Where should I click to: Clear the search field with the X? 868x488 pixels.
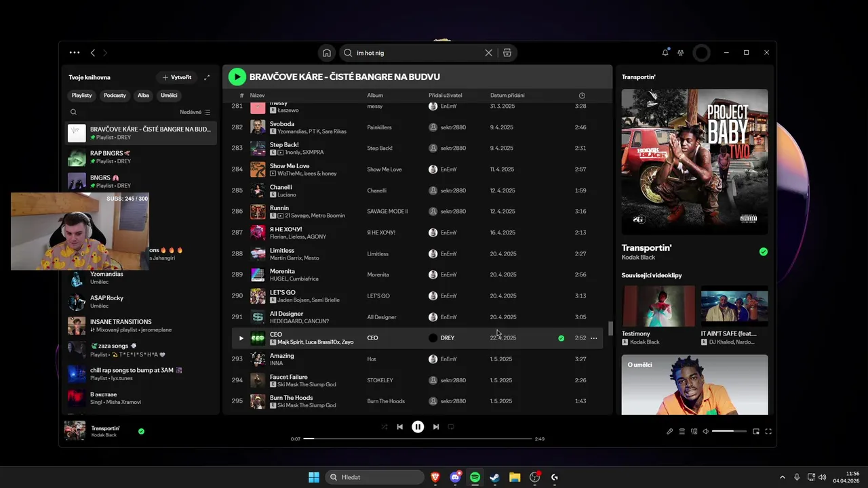click(x=488, y=53)
